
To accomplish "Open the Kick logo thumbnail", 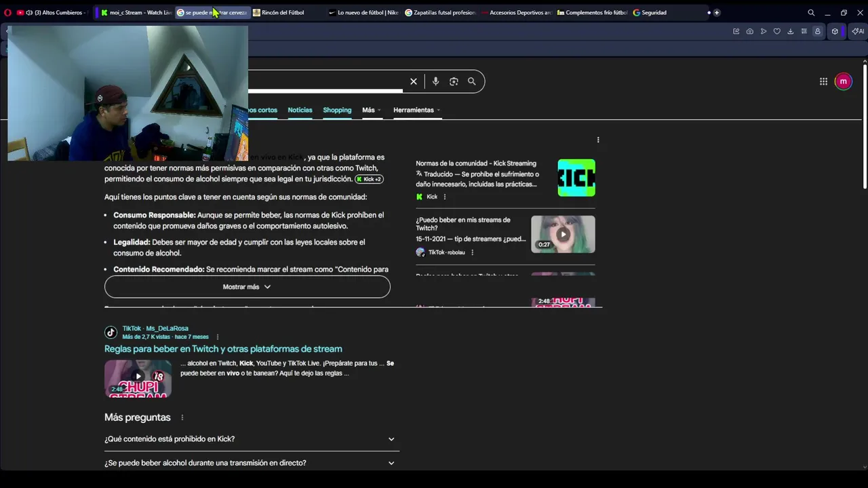I will pyautogui.click(x=576, y=178).
